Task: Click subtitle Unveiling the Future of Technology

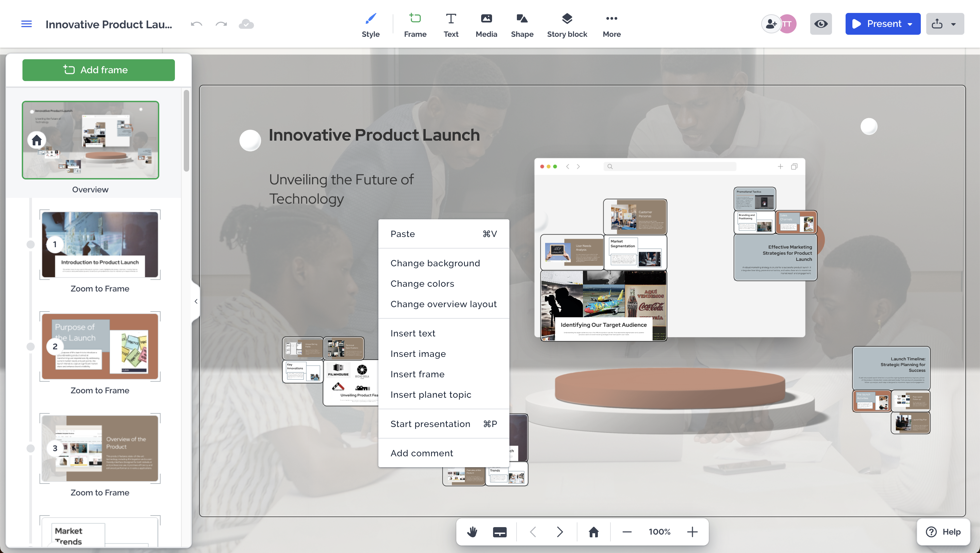Action: point(341,189)
